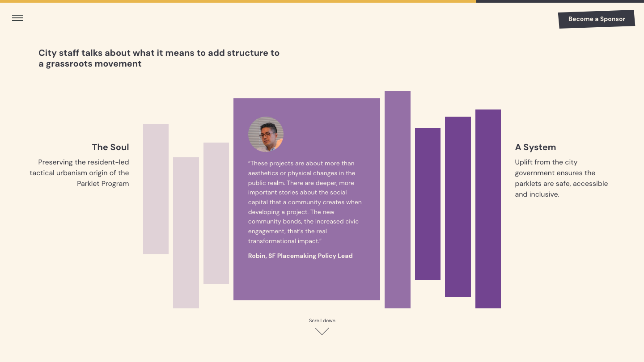This screenshot has height=362, width=644.
Task: Click Robin, SF Placemaking Policy Lead caption
Action: tap(301, 256)
